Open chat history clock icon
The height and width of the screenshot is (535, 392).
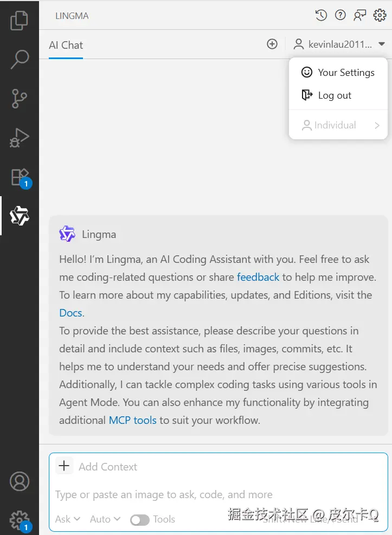point(321,15)
